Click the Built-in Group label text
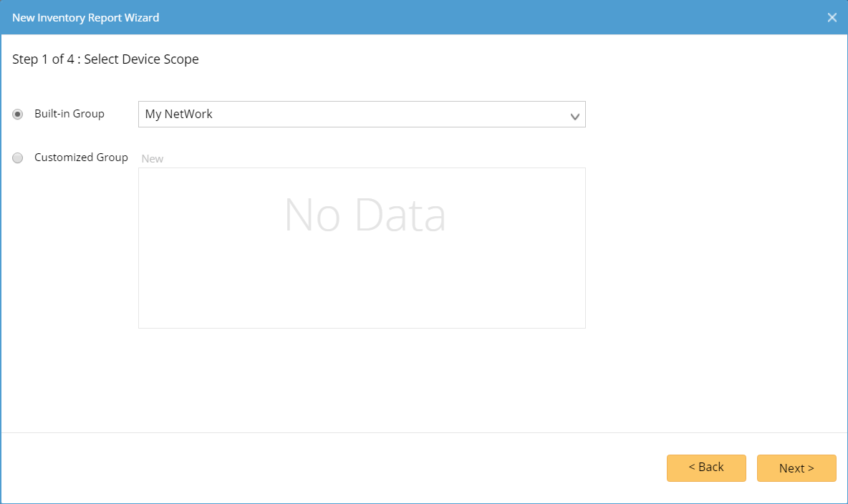848x504 pixels. 69,114
